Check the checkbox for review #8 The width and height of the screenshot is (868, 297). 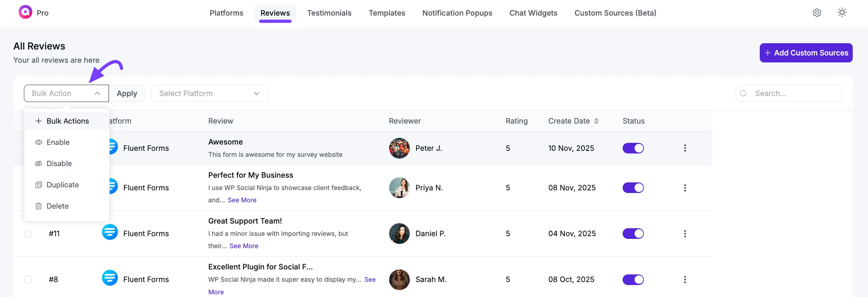[x=28, y=279]
